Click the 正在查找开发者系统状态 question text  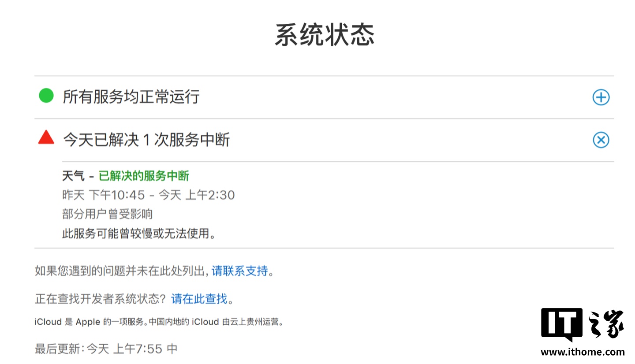(x=101, y=299)
